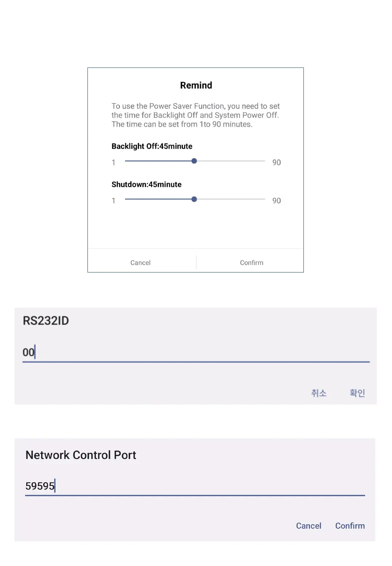Confirm the Network Control Port value
This screenshot has height=566, width=392.
pos(350,526)
